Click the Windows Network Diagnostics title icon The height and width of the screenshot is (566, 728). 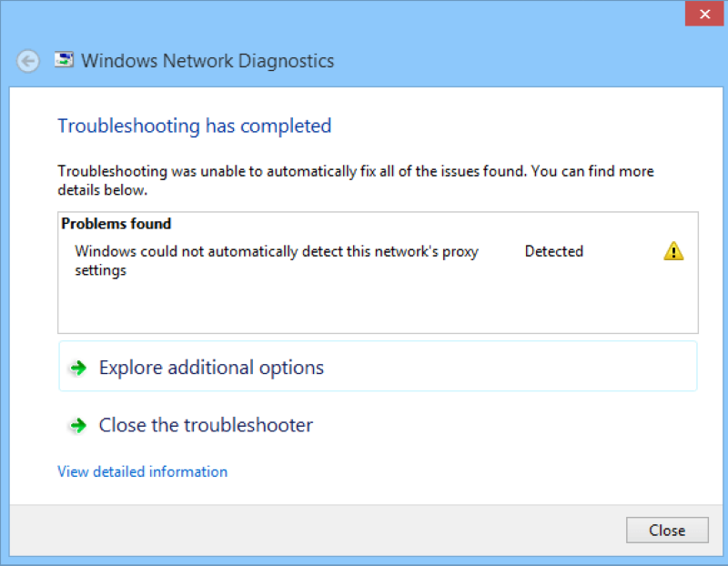64,59
